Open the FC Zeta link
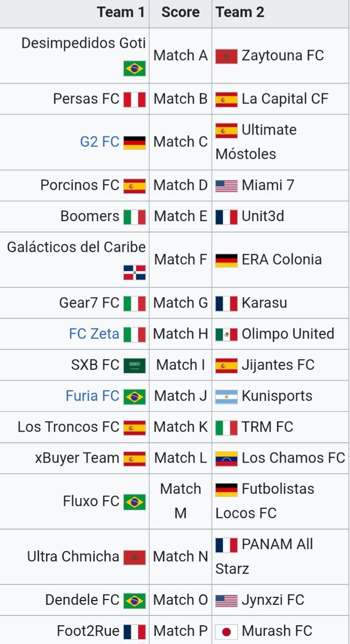350x644 pixels. (94, 334)
